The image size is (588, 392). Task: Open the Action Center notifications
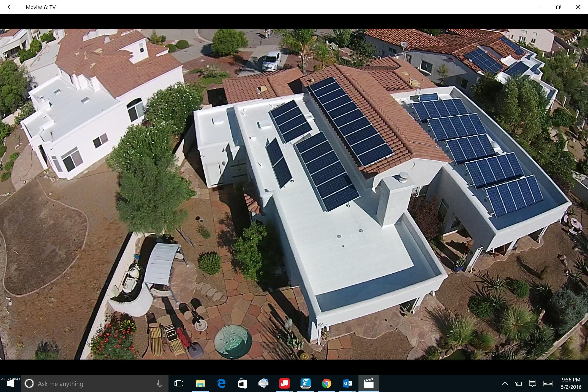click(x=533, y=383)
